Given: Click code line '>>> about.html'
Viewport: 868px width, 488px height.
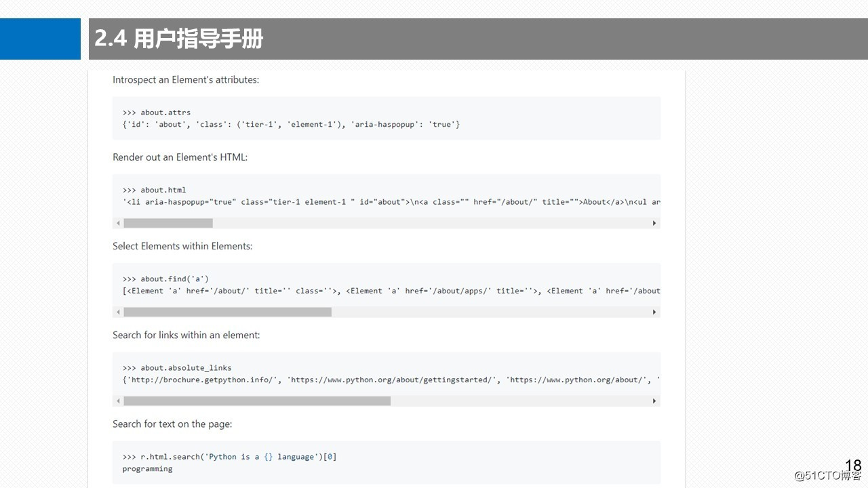Looking at the screenshot, I should click(154, 190).
